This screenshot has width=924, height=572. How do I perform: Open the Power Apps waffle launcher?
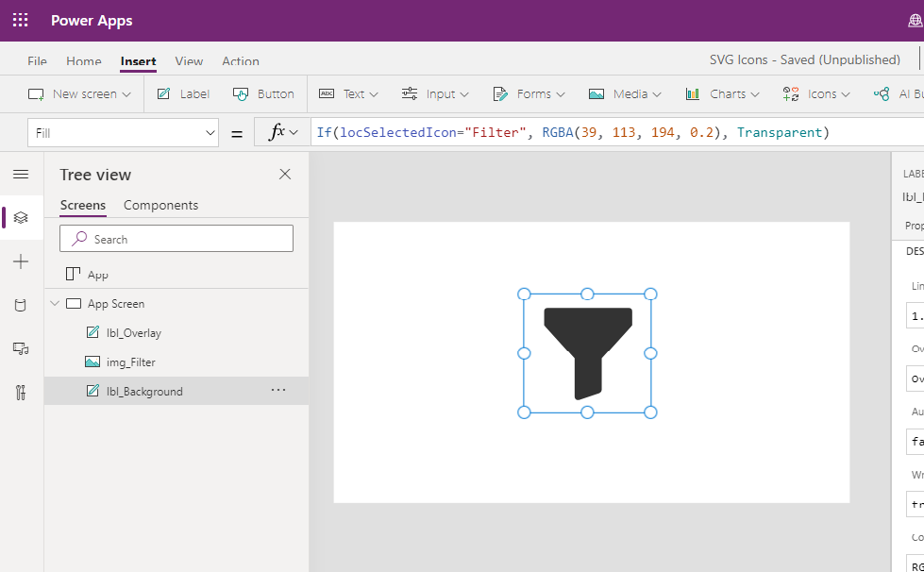tap(20, 20)
